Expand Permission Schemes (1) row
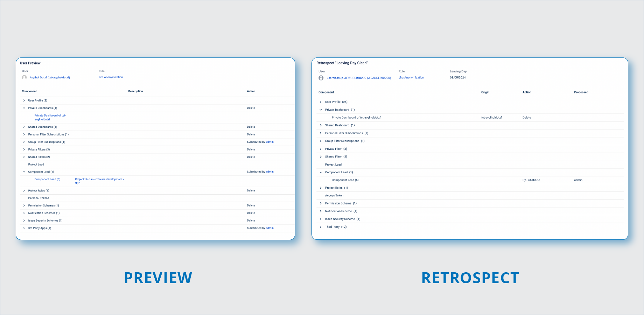The width and height of the screenshot is (644, 315). point(24,205)
